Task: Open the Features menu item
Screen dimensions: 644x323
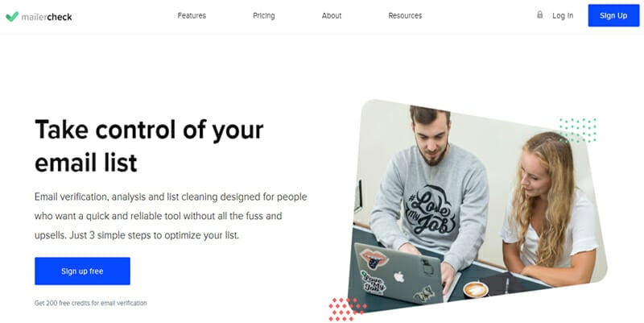Action: [192, 15]
